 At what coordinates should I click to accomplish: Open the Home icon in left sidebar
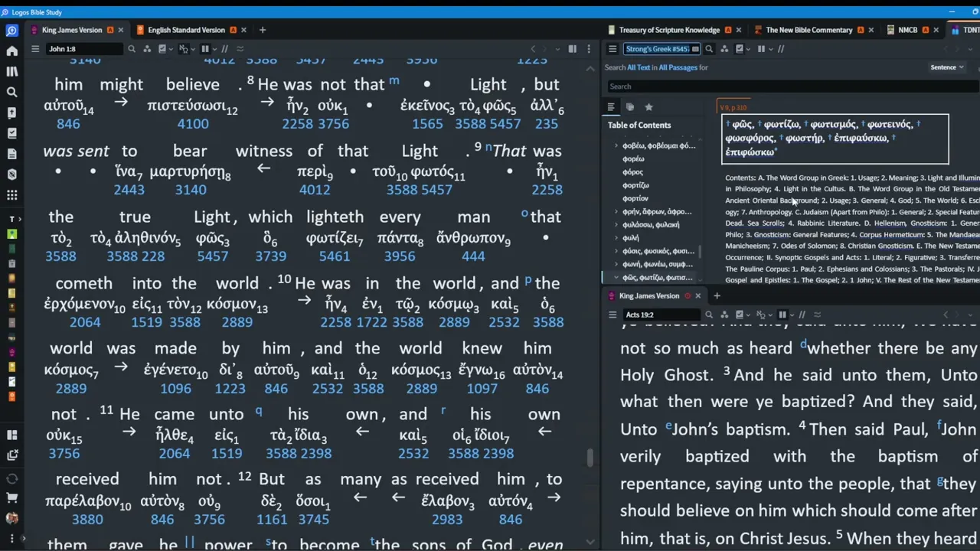click(x=11, y=51)
